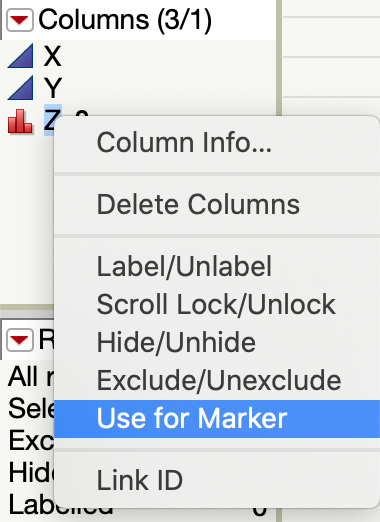Click the continuous icon beside column Y
This screenshot has width=380, height=522.
pyautogui.click(x=20, y=88)
